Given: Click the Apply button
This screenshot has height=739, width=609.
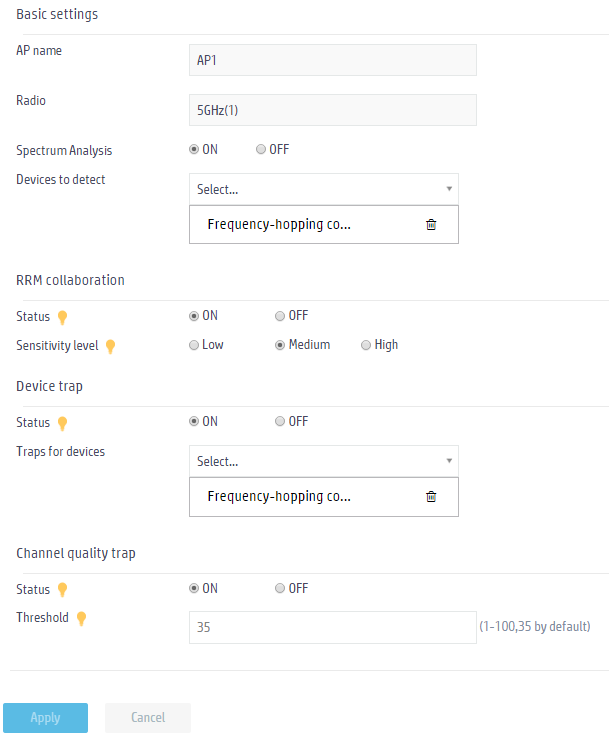Looking at the screenshot, I should [45, 717].
